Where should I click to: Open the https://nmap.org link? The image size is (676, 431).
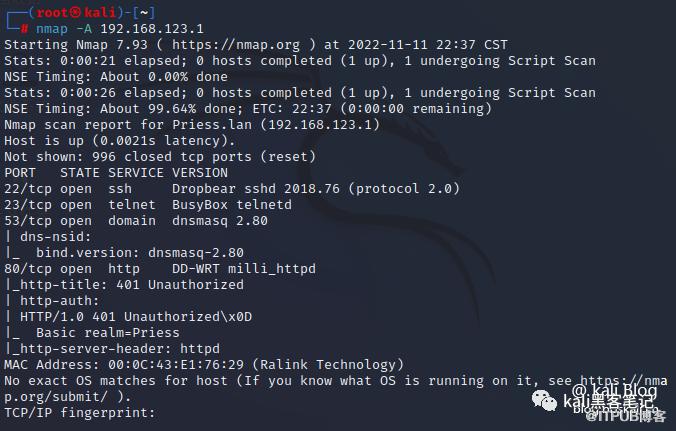(x=235, y=45)
